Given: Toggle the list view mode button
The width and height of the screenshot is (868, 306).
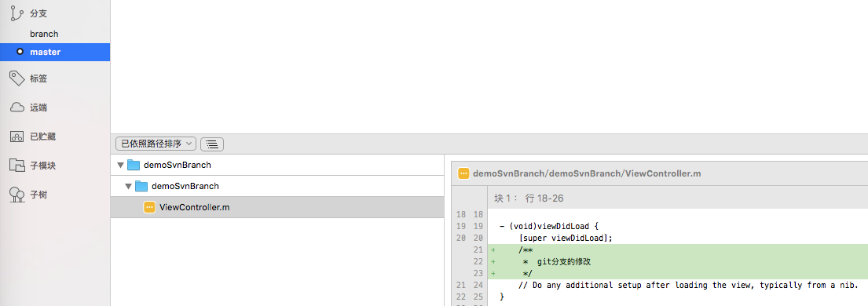Looking at the screenshot, I should (212, 144).
